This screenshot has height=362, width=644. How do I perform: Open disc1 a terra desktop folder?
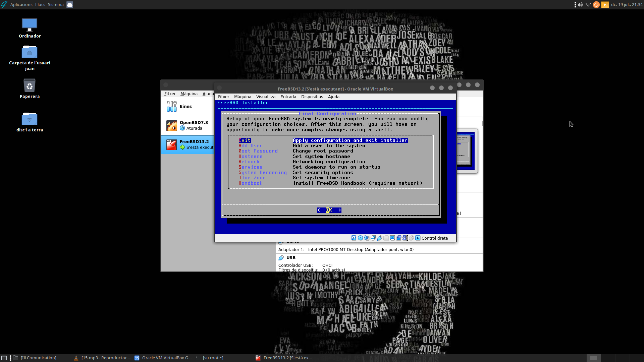coord(30,122)
